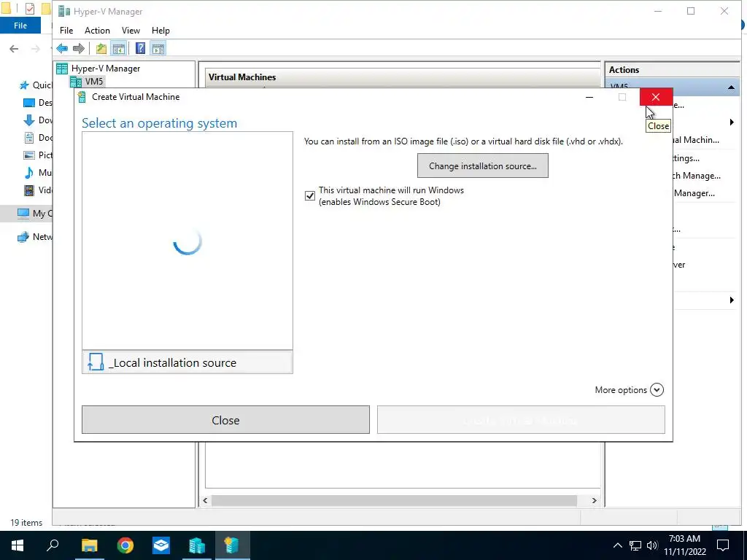
Task: Click the horizontal scrollbar track in Virtual Machines
Action: 394,500
